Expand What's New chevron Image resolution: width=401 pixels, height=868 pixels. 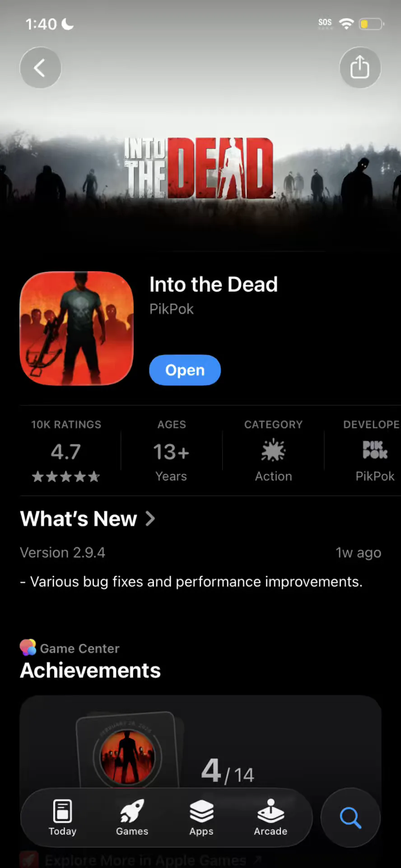(150, 519)
